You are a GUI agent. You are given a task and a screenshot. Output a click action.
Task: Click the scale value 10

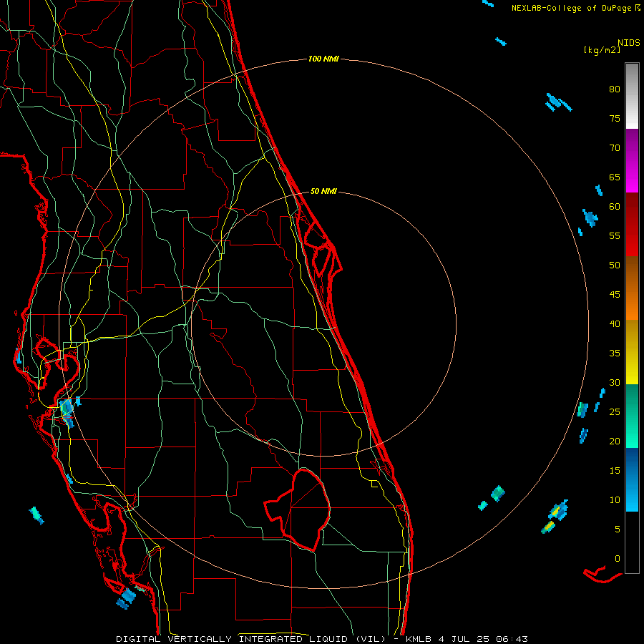coord(615,500)
